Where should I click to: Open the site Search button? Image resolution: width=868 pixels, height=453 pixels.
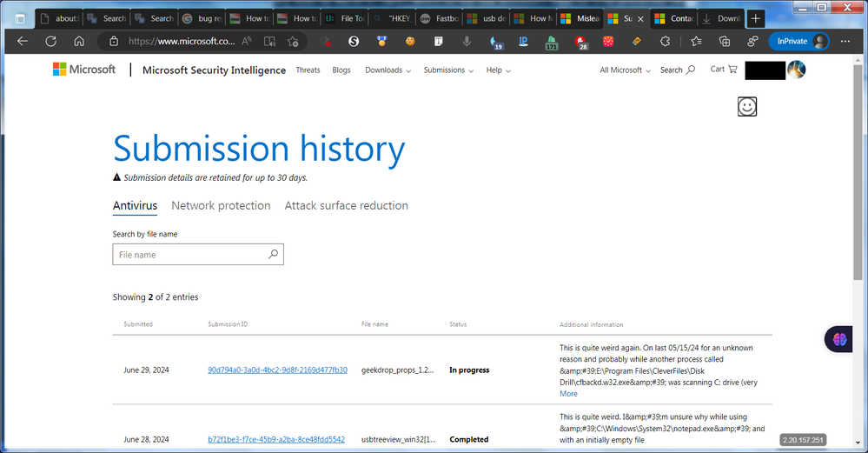click(x=677, y=70)
